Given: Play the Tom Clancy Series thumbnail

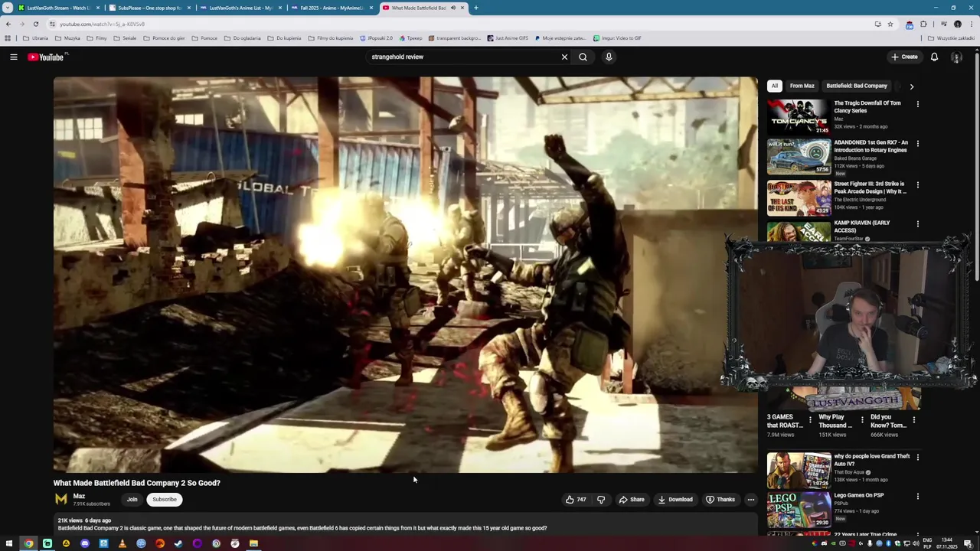Looking at the screenshot, I should (799, 116).
